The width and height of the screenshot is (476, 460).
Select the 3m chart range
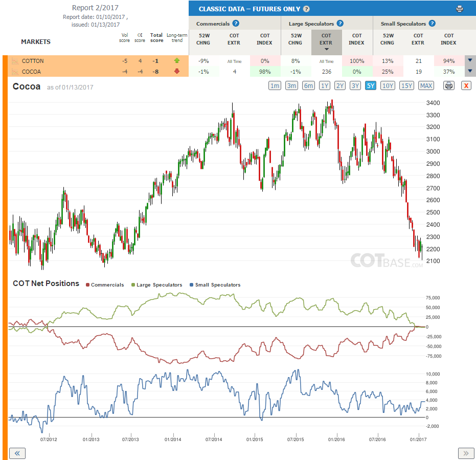pos(291,85)
